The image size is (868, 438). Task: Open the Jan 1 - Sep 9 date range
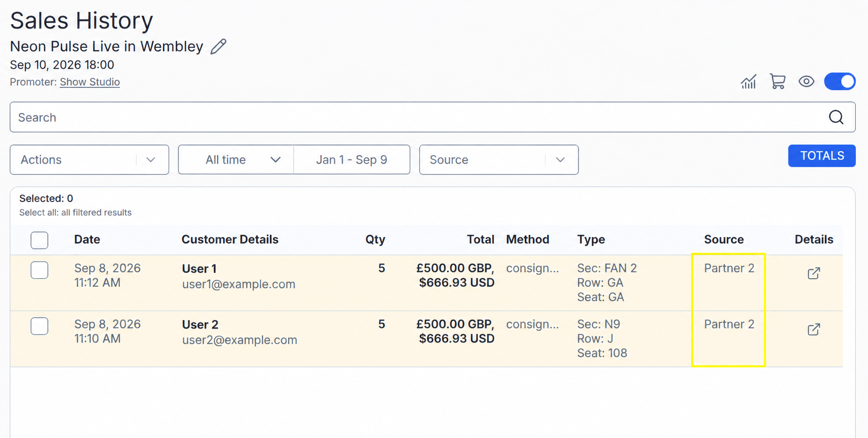tap(351, 160)
